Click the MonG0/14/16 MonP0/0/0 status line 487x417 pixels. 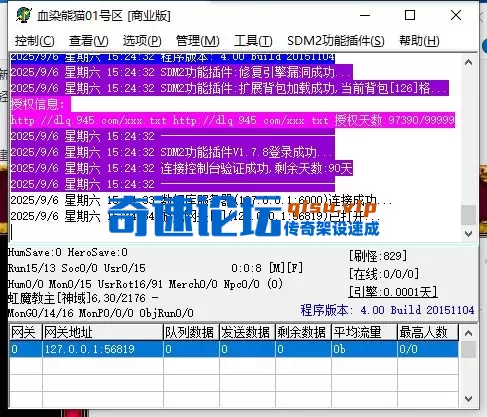(101, 313)
